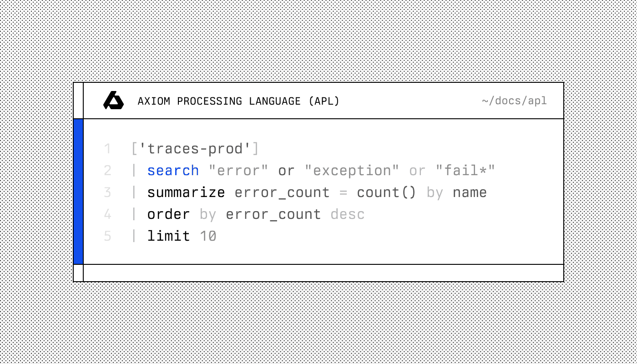The image size is (637, 364).
Task: Click line number 4 in the gutter
Action: coord(107,214)
